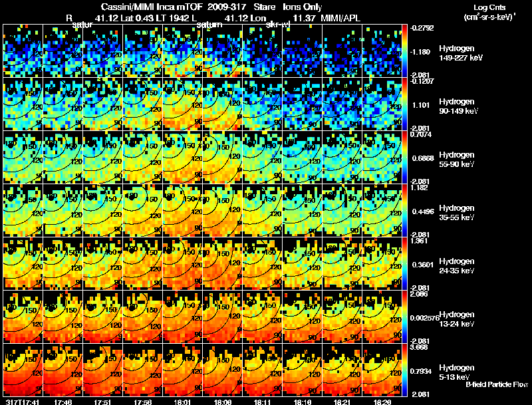Click the '18:11' time label
The image size is (532, 405).
(x=263, y=402)
